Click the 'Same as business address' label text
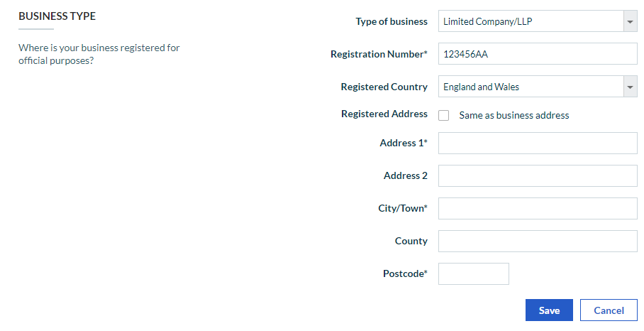644x331 pixels. [x=514, y=115]
